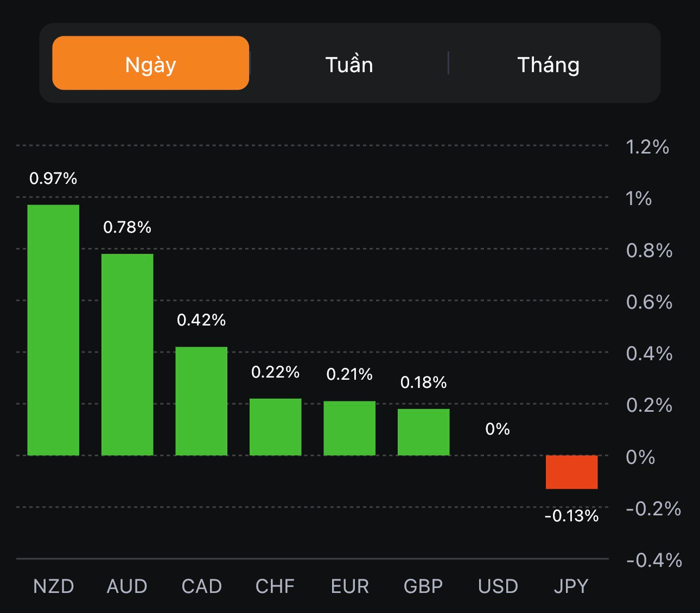700x613 pixels.
Task: Tap the green CHF bar
Action: [x=275, y=427]
